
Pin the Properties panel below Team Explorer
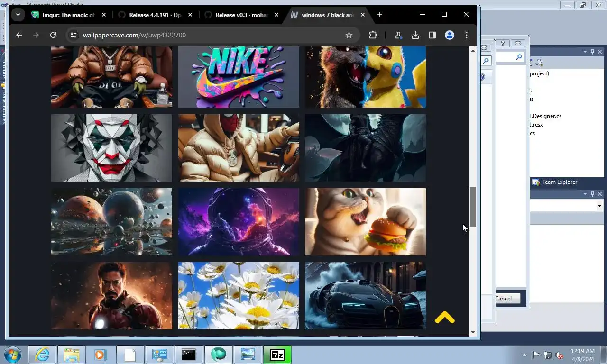tap(593, 194)
